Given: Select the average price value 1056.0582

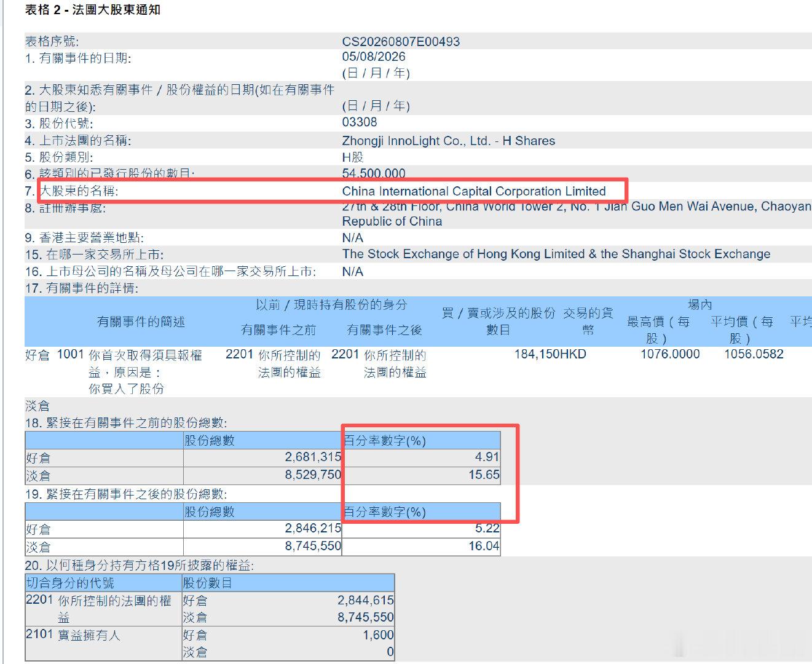Looking at the screenshot, I should 754,354.
